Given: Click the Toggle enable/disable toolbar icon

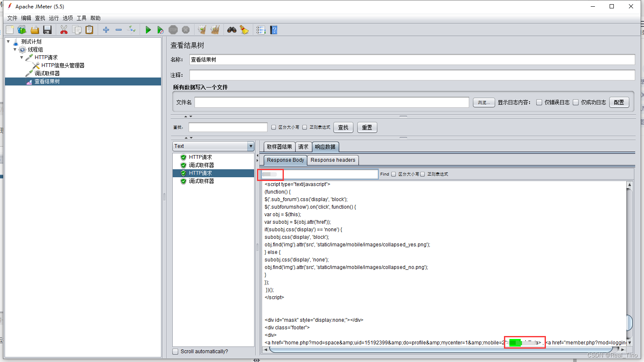Looking at the screenshot, I should pyautogui.click(x=132, y=29).
